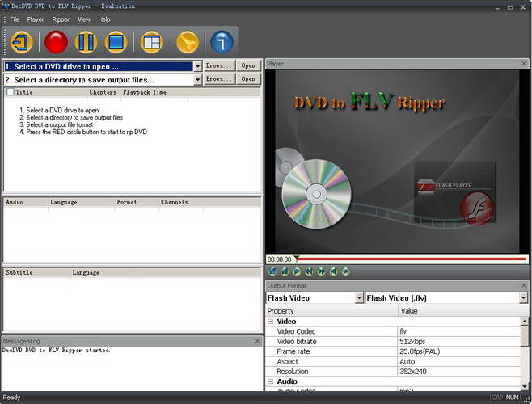Image resolution: width=532 pixels, height=404 pixels.
Task: Click the rewind button in player controls
Action: [309, 271]
